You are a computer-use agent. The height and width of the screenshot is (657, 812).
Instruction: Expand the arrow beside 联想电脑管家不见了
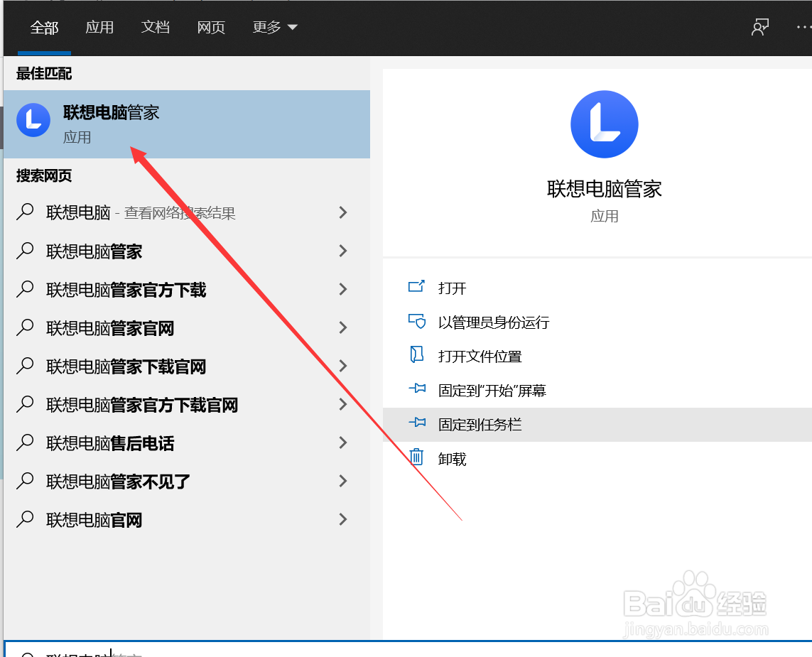(343, 481)
